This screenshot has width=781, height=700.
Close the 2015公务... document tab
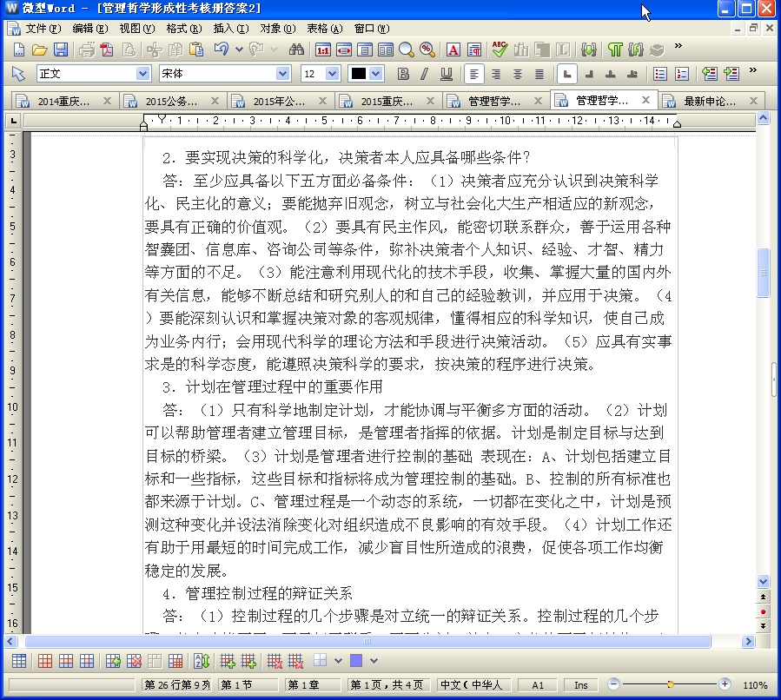pyautogui.click(x=215, y=101)
